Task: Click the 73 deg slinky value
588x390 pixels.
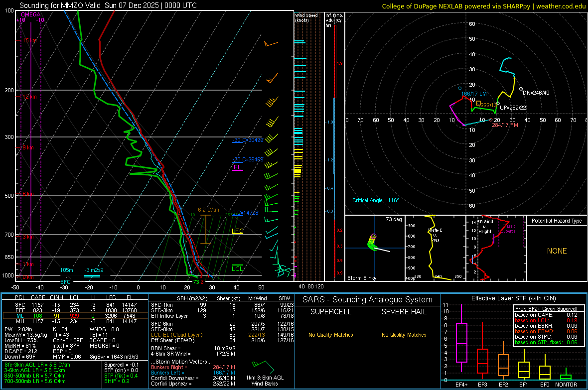Action: click(394, 219)
